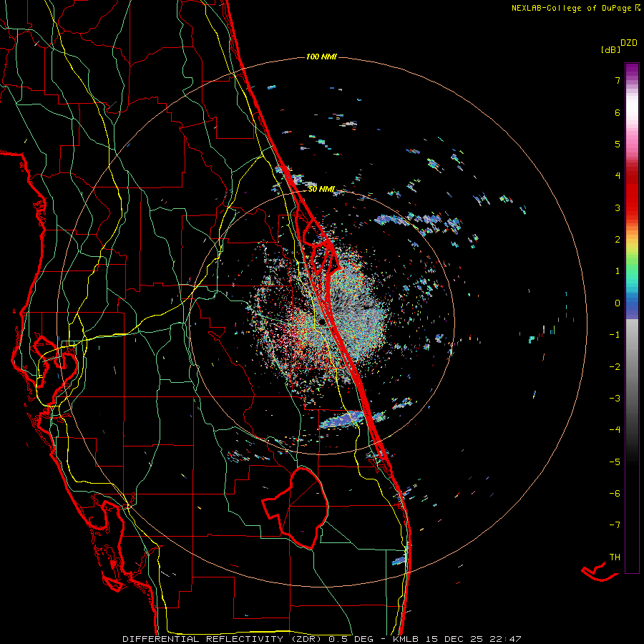Image resolution: width=644 pixels, height=644 pixels.
Task: Select the 3 dB tick label
Action: [x=618, y=208]
